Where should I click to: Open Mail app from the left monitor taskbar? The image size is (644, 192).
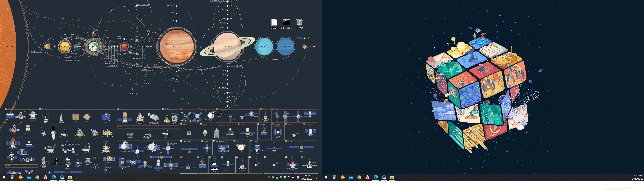[x=29, y=177]
